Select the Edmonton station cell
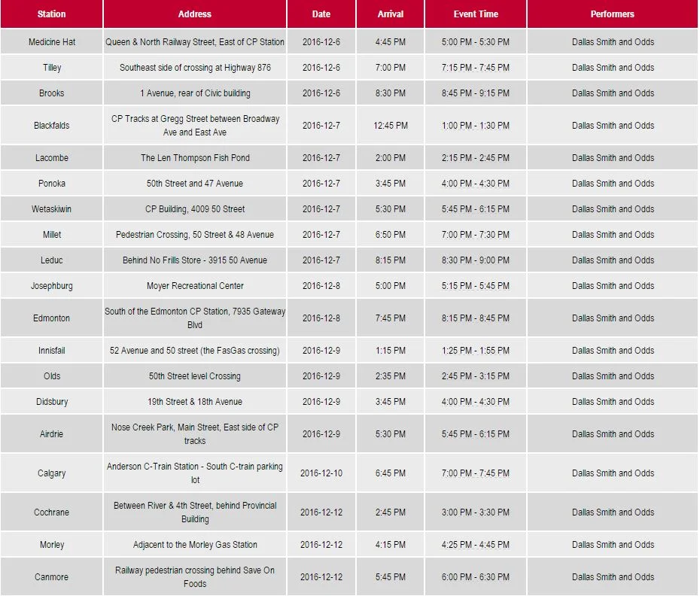 tap(52, 318)
